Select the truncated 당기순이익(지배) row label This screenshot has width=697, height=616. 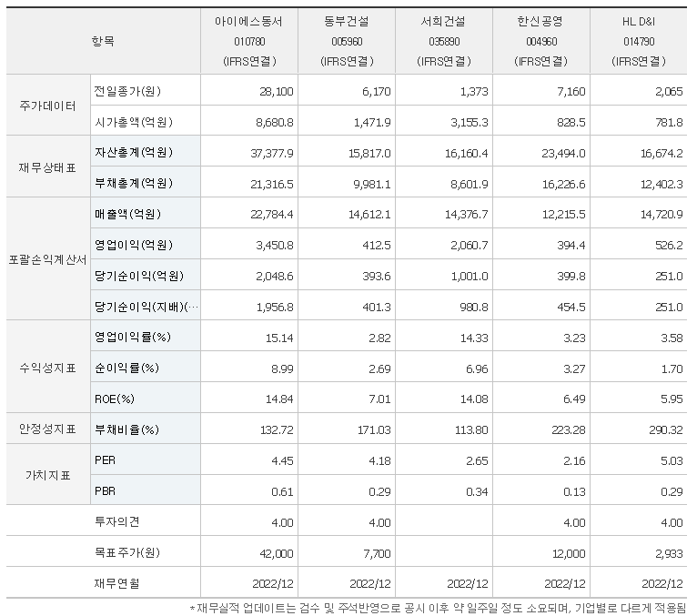(x=146, y=307)
